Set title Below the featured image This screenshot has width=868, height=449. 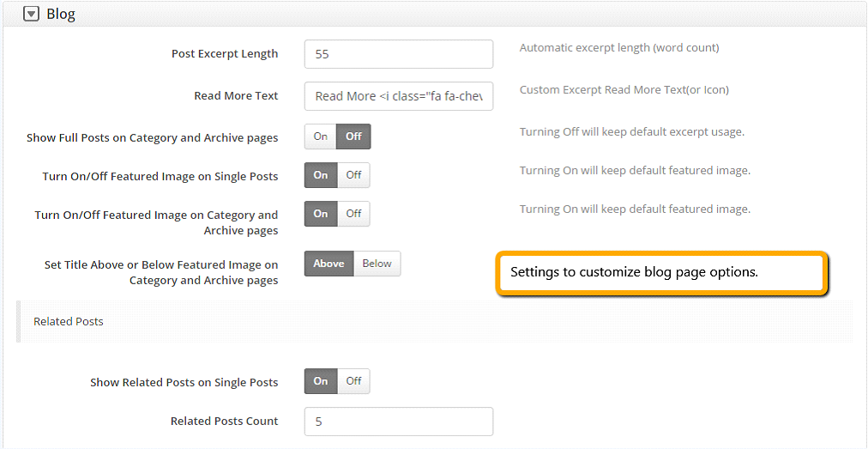tap(377, 264)
